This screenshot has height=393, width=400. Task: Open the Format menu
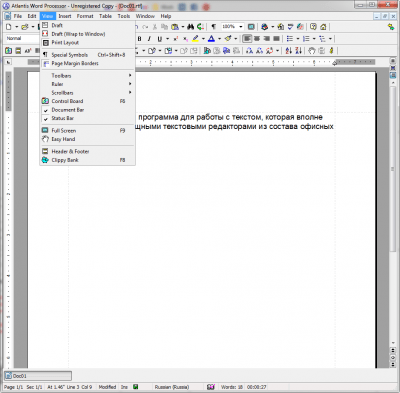(x=85, y=16)
